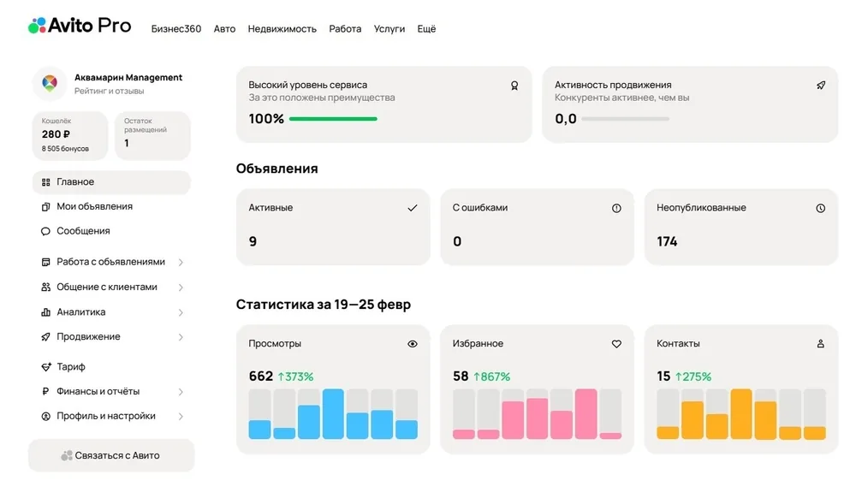This screenshot has width=856, height=504.
Task: Open Работа in the top navigation
Action: (345, 29)
